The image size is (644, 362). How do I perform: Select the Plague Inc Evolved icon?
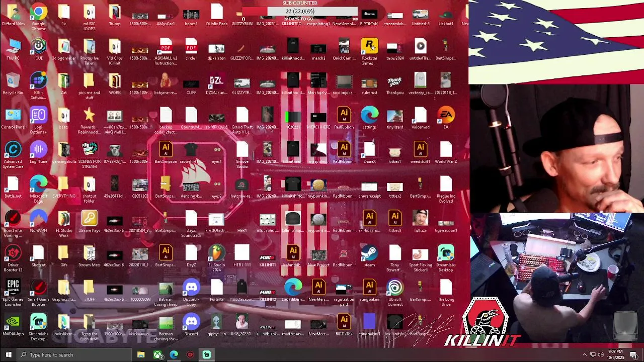(x=446, y=190)
